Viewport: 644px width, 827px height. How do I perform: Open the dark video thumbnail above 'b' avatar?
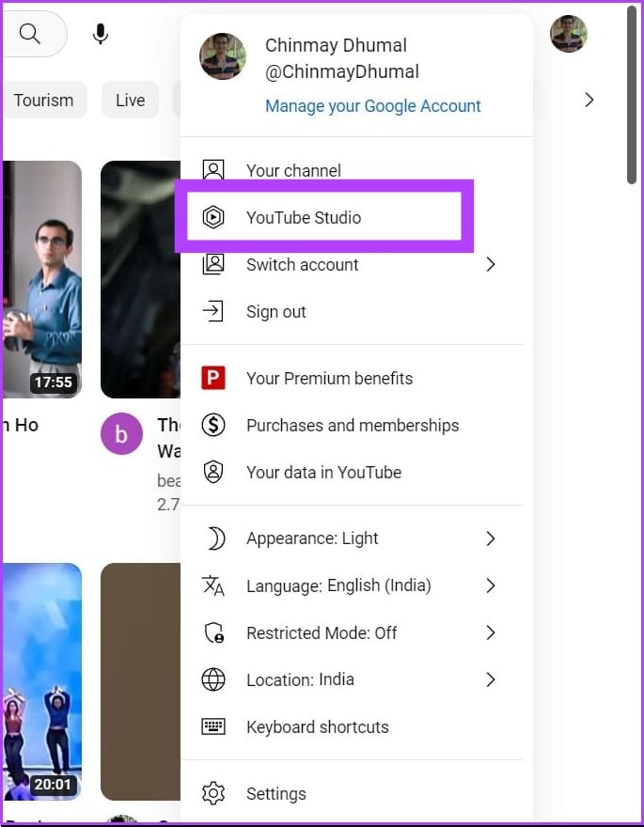point(141,279)
